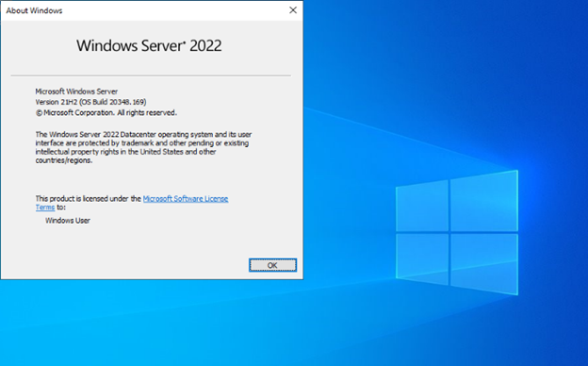Click the OK button in About Windows

point(272,265)
